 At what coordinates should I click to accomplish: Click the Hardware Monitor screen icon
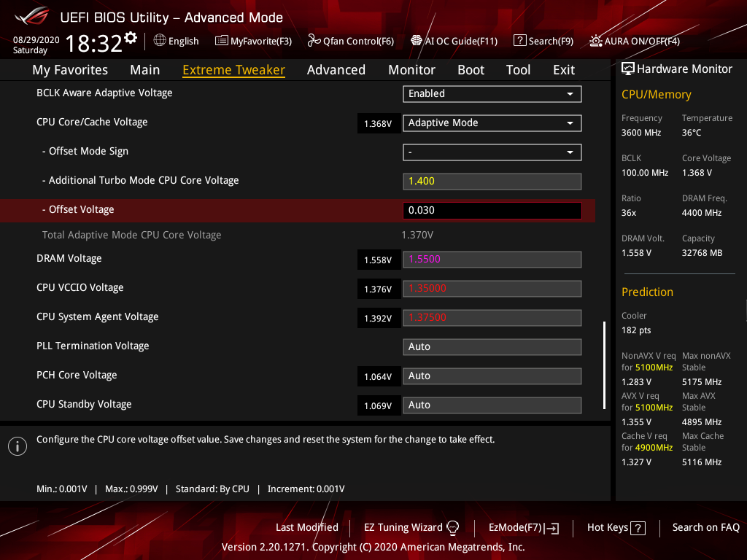tap(628, 69)
